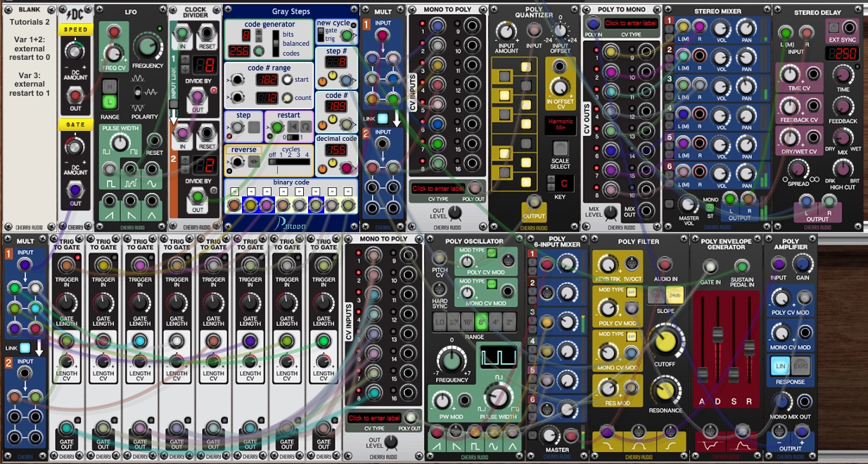This screenshot has width=868, height=464.
Task: Switch Poly Amplifier response to EXPO
Action: point(802,366)
